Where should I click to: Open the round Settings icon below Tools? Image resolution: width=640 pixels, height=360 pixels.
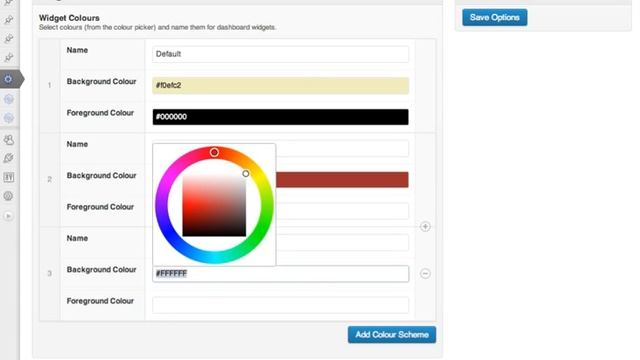pos(9,196)
